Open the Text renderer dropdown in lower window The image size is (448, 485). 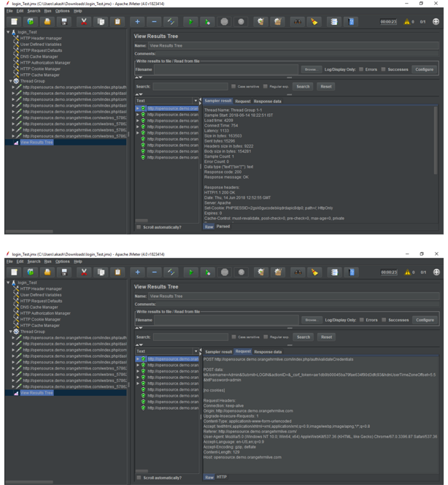click(x=196, y=351)
